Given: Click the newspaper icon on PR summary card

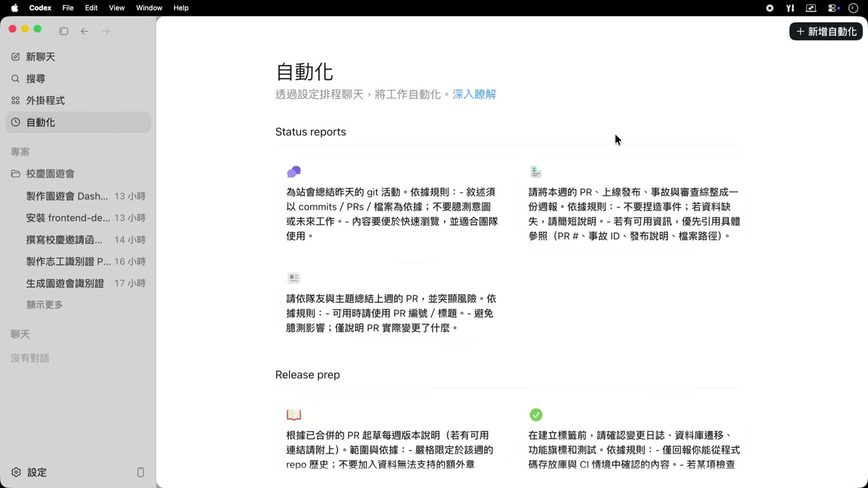Looking at the screenshot, I should 294,278.
